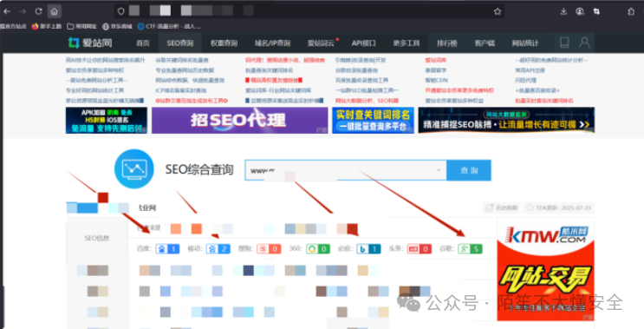
Task: Open the 常用网址 bookmark folder
Action: (x=81, y=26)
